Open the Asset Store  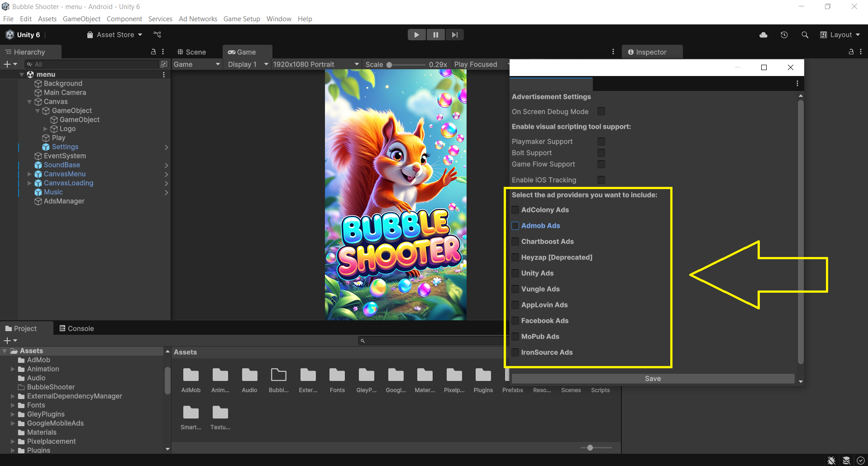coord(114,34)
